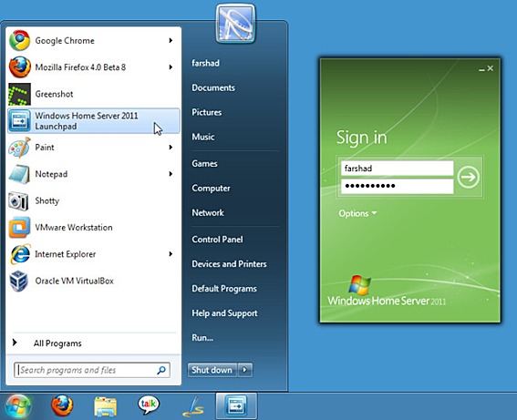
Task: Open Computer from Start menu
Action: (211, 188)
